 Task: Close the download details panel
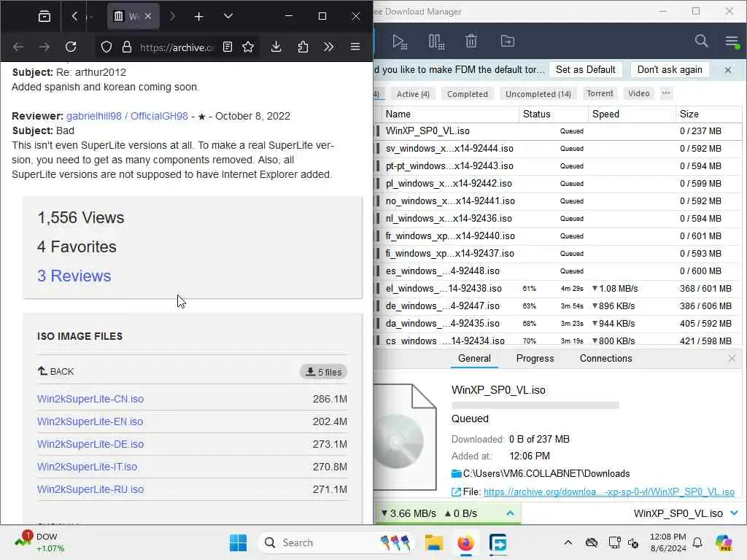click(732, 358)
